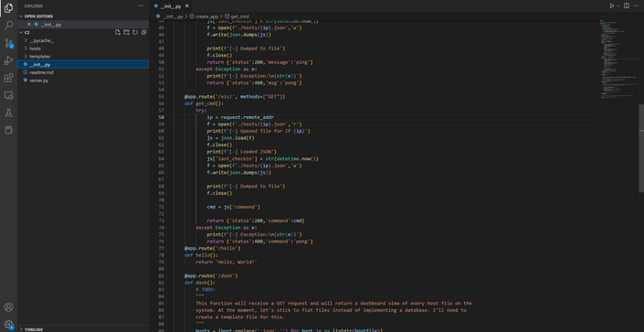Run the Python file with play button
Screen dimensions: 644x332
tap(611, 5)
